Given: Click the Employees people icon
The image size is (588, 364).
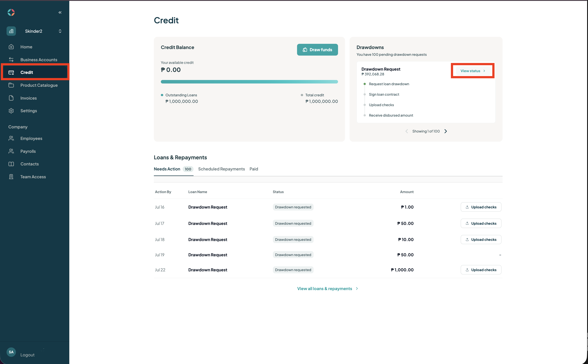Looking at the screenshot, I should (x=11, y=138).
